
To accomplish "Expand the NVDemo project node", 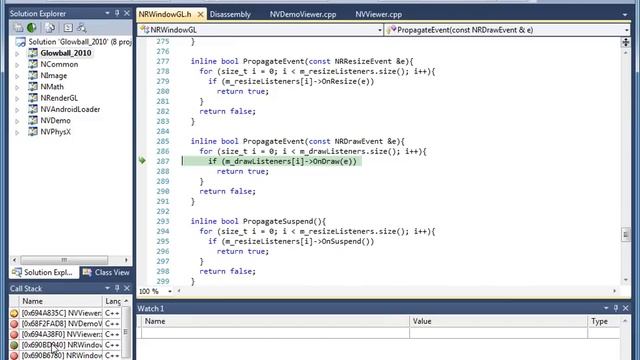I will (x=17, y=121).
